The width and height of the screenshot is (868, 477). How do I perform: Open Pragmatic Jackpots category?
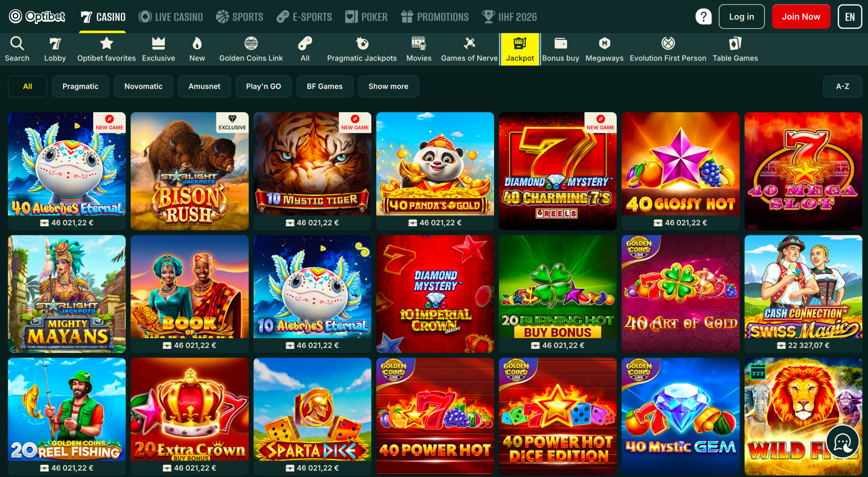(x=362, y=50)
